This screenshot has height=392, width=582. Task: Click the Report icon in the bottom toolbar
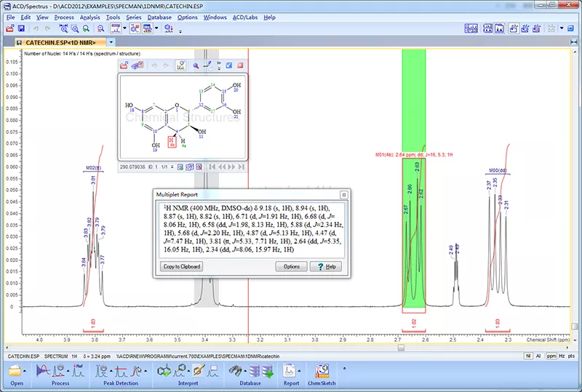pos(290,370)
